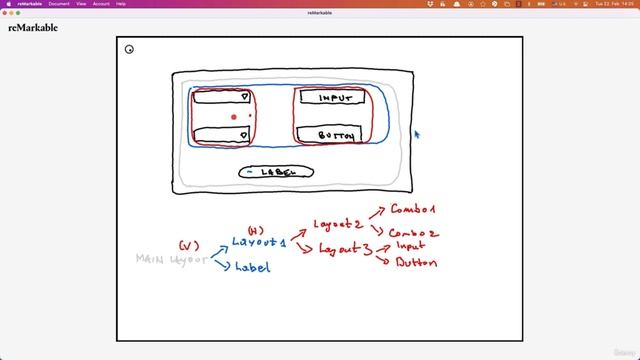Image resolution: width=640 pixels, height=360 pixels.
Task: Open the Apple menu
Action: tap(9, 4)
